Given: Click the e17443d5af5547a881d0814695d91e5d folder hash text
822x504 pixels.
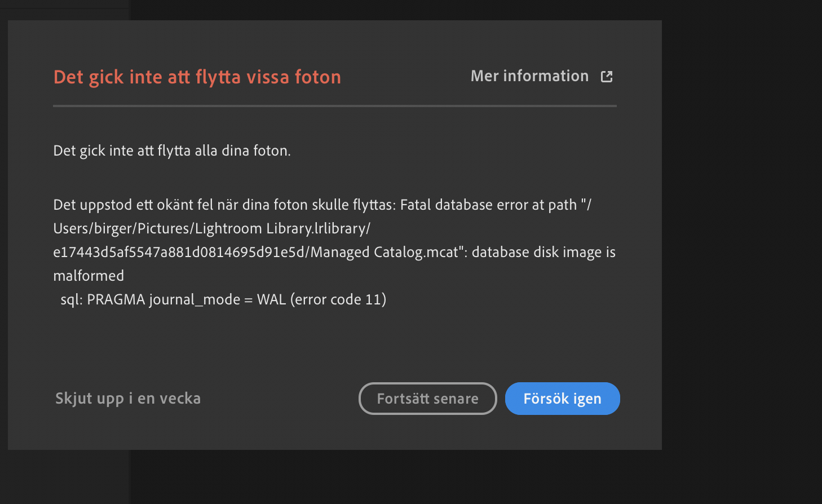Looking at the screenshot, I should point(178,252).
